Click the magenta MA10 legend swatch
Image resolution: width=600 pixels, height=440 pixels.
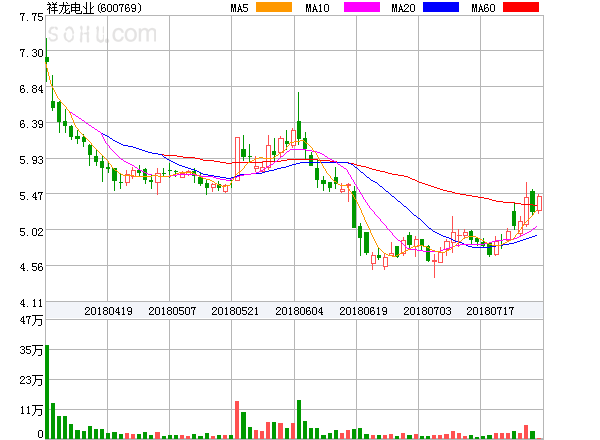[x=362, y=7]
